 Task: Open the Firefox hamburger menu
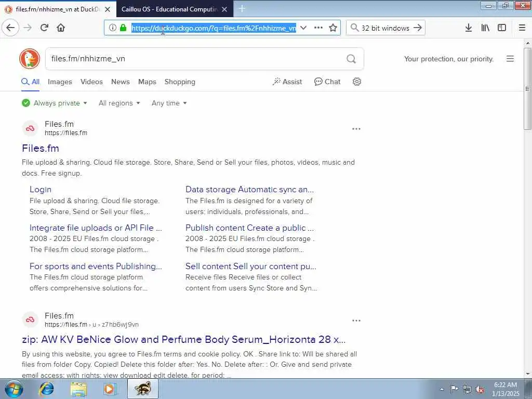point(522,28)
